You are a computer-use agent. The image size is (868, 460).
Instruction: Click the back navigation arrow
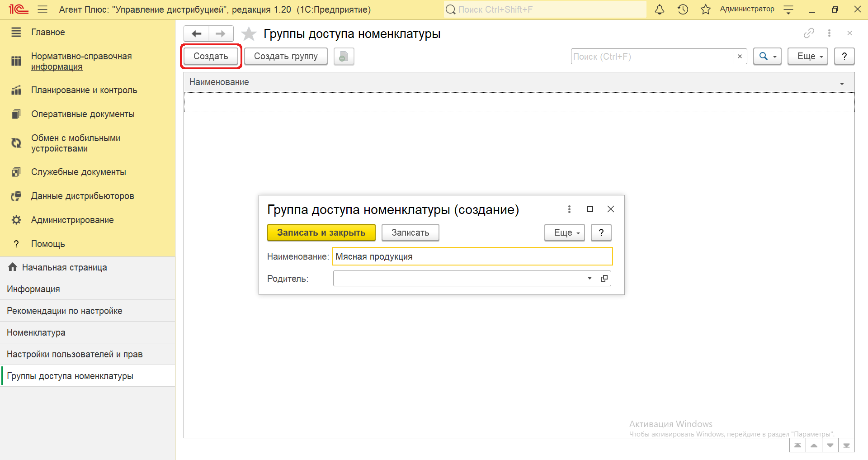(x=197, y=34)
